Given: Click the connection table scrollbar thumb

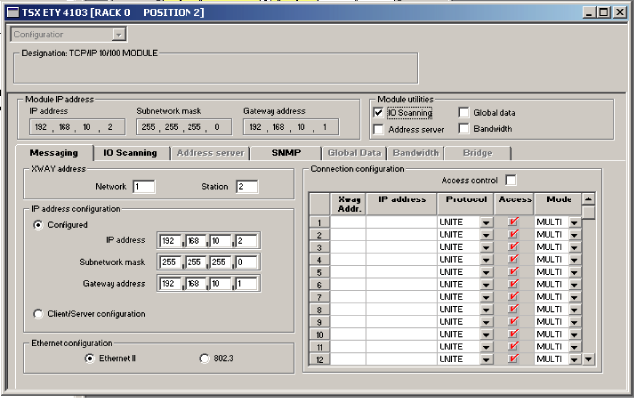Looking at the screenshot, I should point(588,212).
